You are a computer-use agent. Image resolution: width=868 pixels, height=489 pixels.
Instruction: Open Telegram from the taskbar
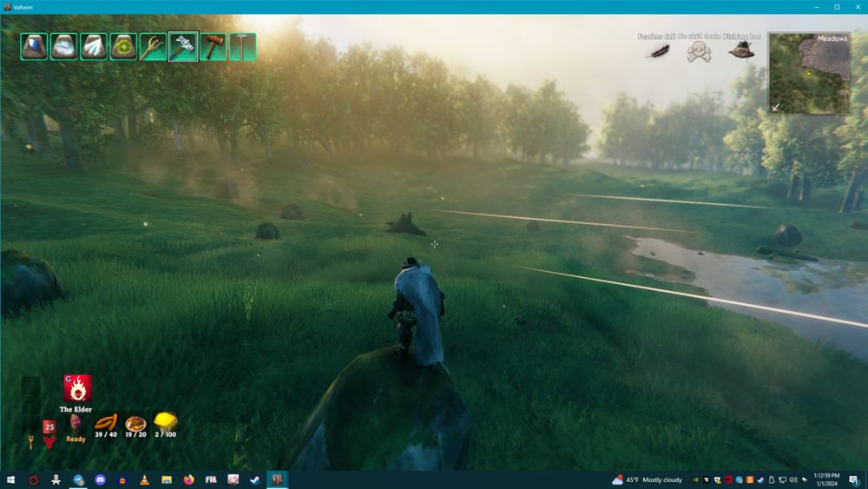78,479
